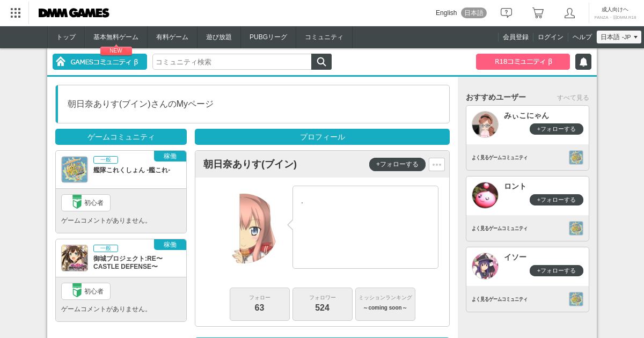Open the 基本無料ゲーム menu item

click(x=116, y=37)
